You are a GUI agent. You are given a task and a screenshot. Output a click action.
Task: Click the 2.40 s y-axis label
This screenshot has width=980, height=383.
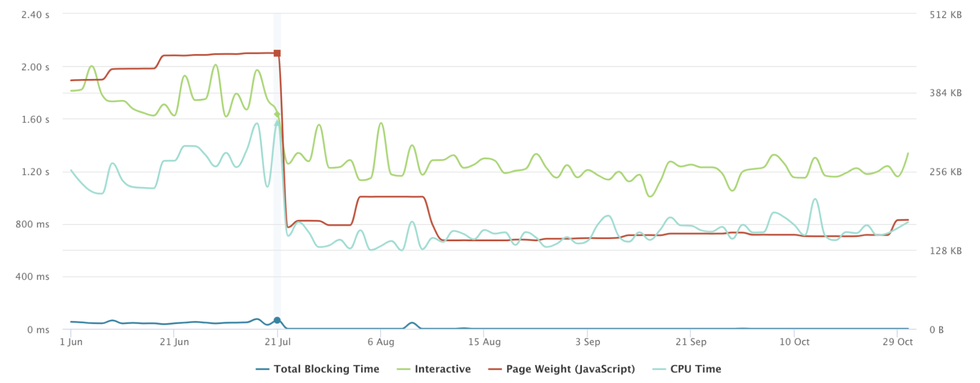(35, 15)
